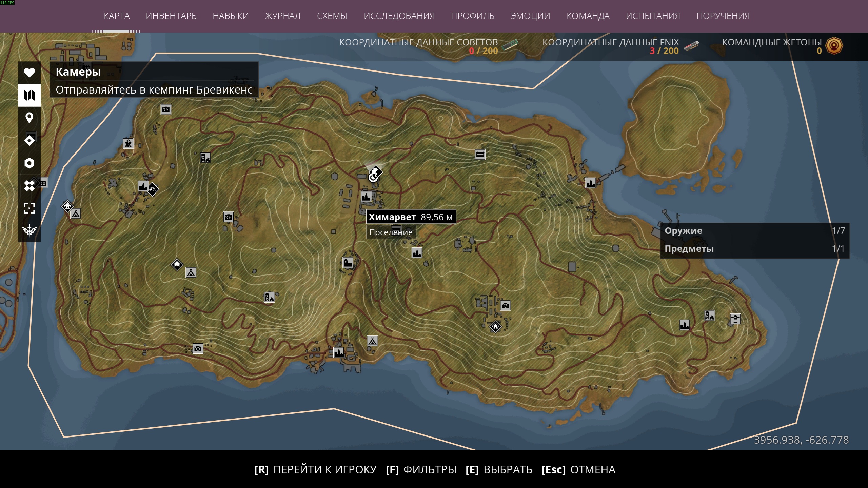868x488 pixels.
Task: Click the Камеры mission tracker panel
Action: pyautogui.click(x=154, y=80)
